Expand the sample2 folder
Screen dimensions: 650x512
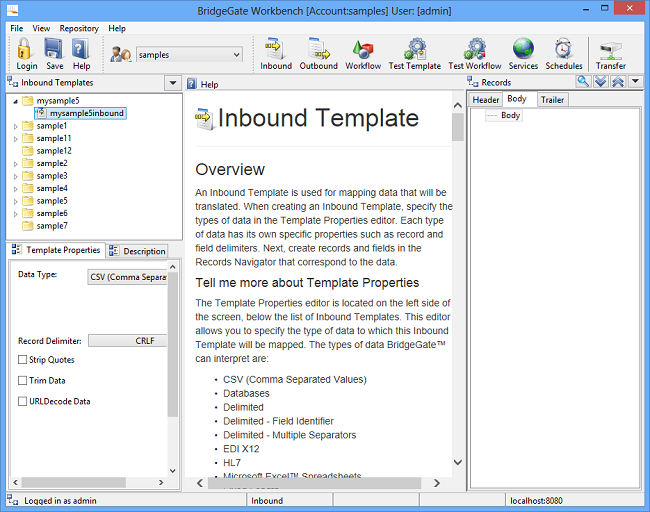[x=15, y=164]
